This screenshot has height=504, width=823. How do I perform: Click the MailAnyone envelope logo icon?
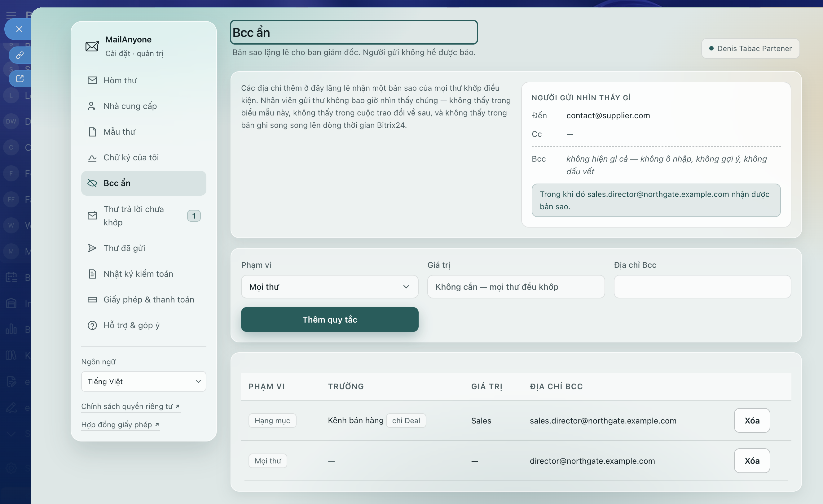tap(92, 46)
